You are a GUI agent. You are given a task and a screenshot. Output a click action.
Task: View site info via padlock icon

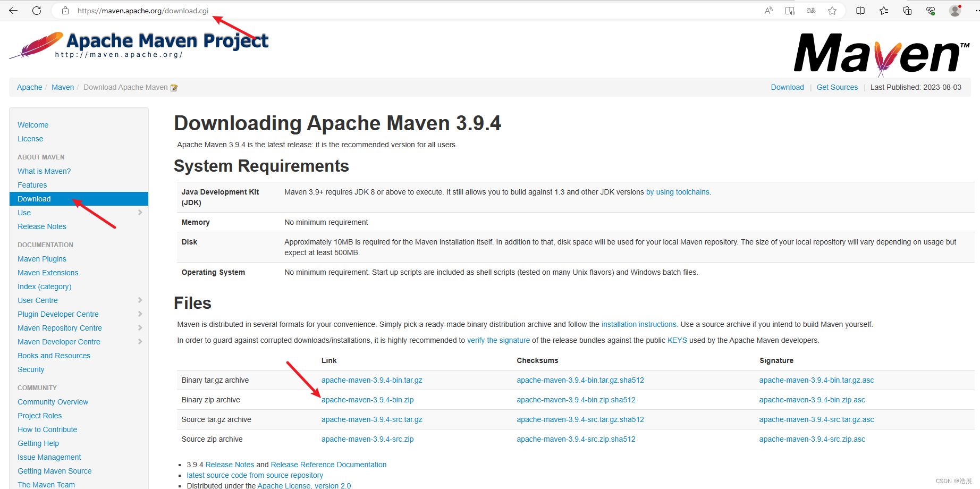[65, 11]
